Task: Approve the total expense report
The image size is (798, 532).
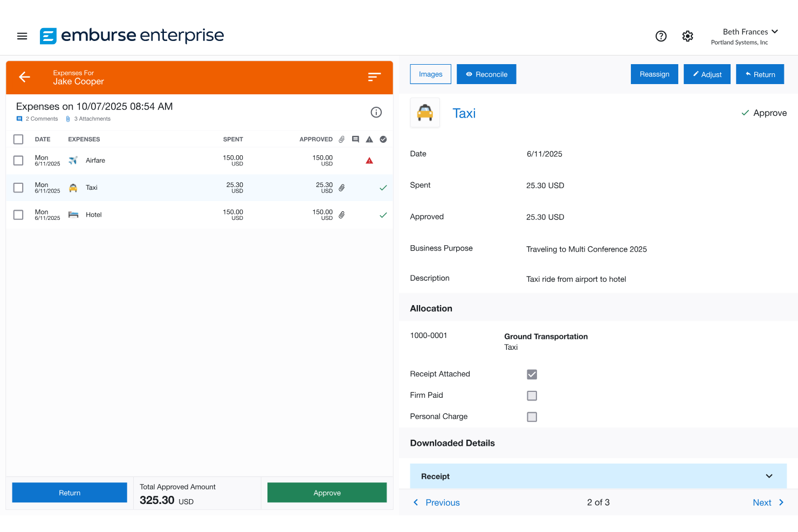Action: (327, 492)
